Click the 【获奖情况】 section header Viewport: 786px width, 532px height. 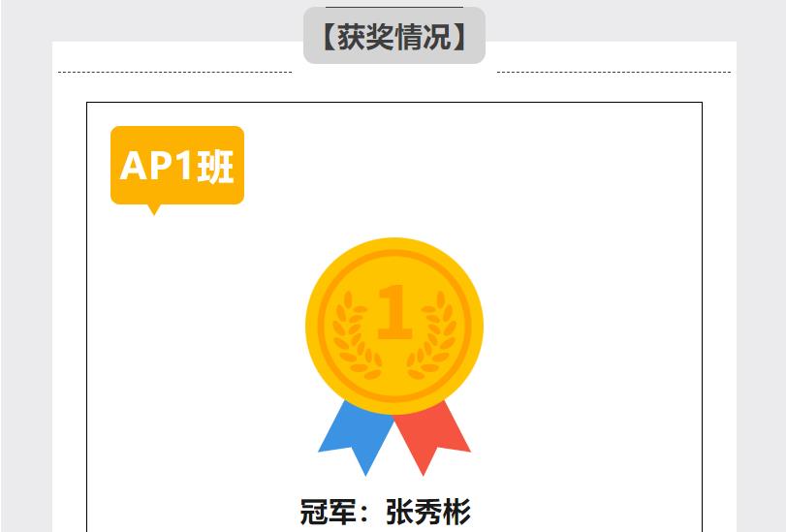pos(394,36)
